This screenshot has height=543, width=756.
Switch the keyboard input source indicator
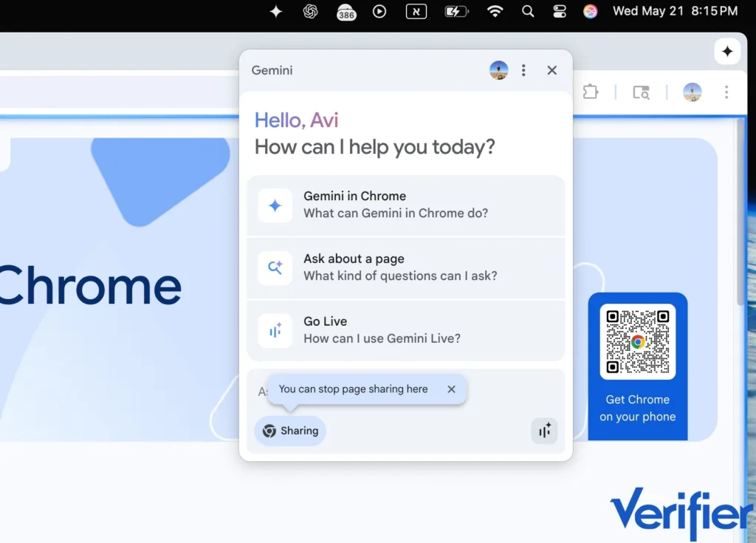(x=416, y=11)
